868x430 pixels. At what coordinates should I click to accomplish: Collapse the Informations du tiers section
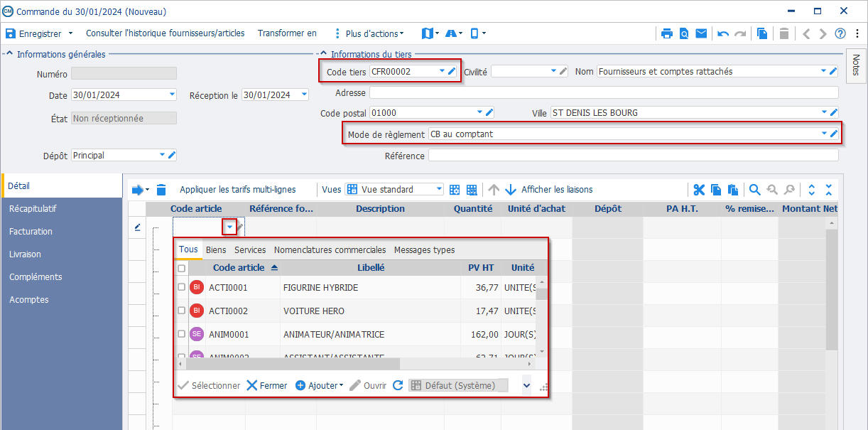coord(323,54)
